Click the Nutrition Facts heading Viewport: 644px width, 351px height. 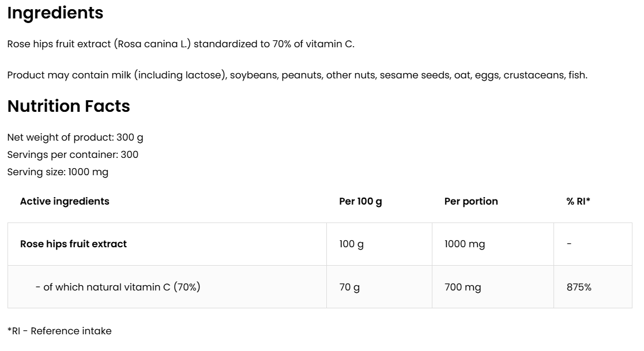coord(69,106)
